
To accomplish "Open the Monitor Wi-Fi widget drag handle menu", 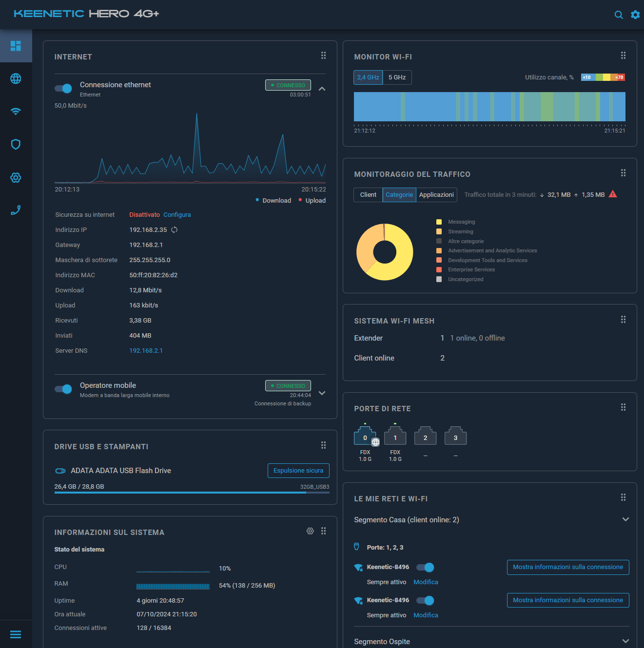I will tap(623, 56).
